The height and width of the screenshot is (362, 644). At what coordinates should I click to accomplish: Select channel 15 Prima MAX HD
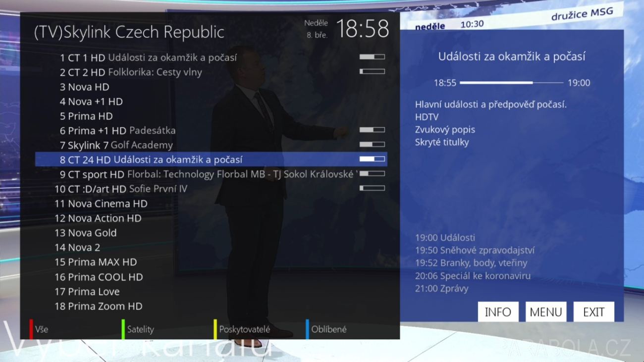pos(211,262)
